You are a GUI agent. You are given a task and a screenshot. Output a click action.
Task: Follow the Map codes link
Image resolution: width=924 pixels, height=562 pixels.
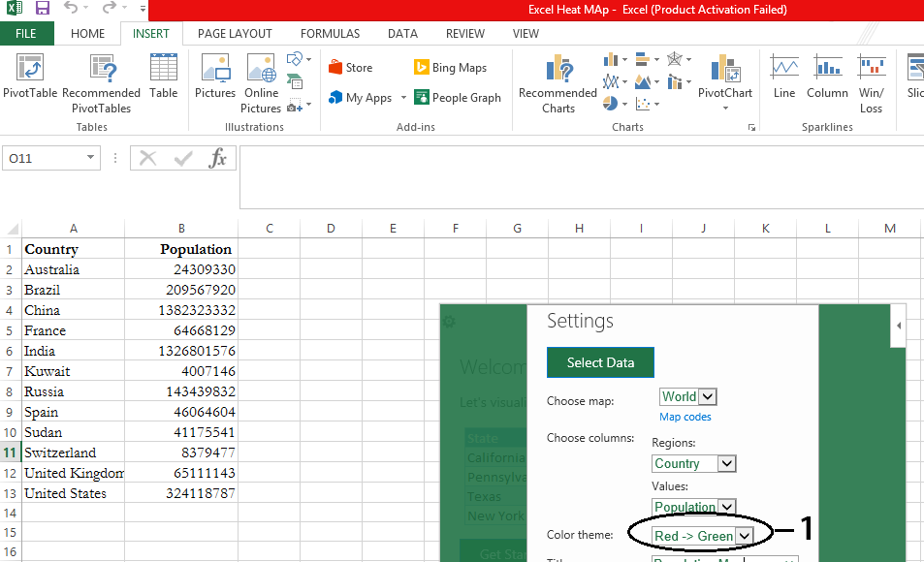pos(685,417)
